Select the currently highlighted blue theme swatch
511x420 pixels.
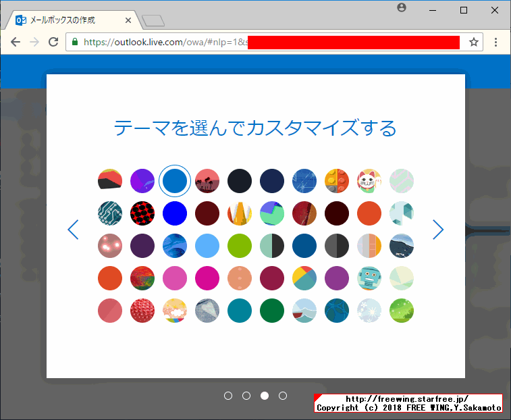175,181
